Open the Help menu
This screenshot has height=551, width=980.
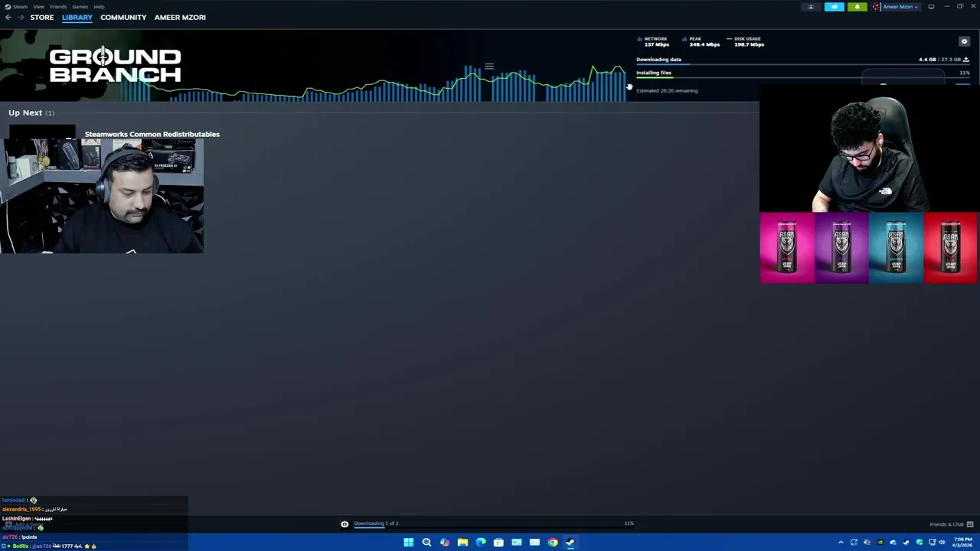click(x=99, y=7)
